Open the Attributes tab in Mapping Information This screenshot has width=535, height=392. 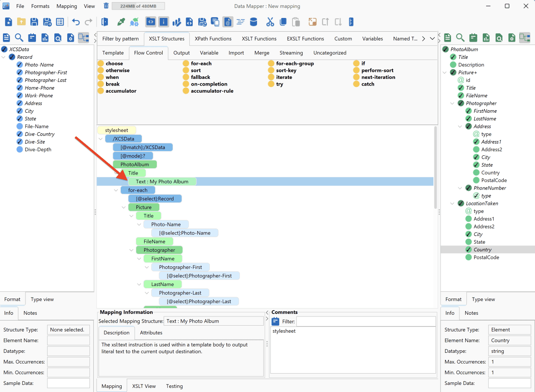[x=151, y=333]
